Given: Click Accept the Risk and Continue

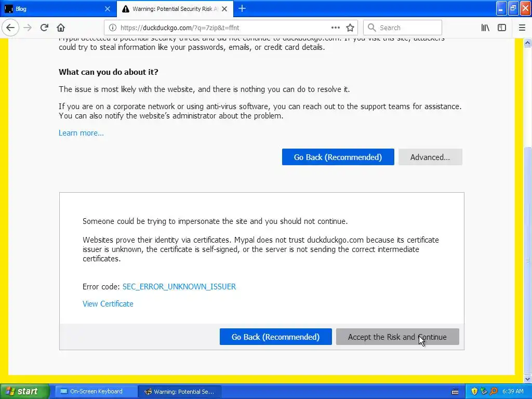Looking at the screenshot, I should [397, 337].
